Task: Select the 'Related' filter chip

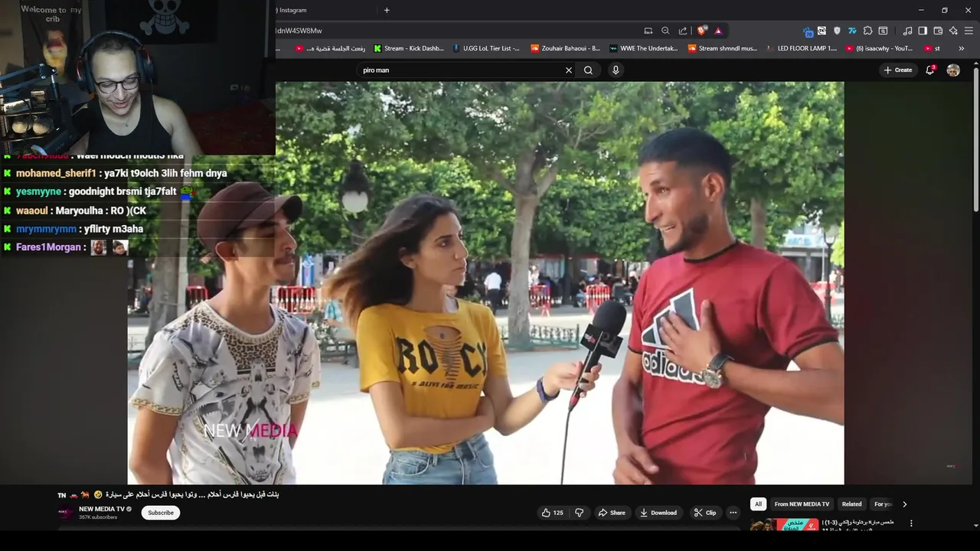Action: pos(851,504)
